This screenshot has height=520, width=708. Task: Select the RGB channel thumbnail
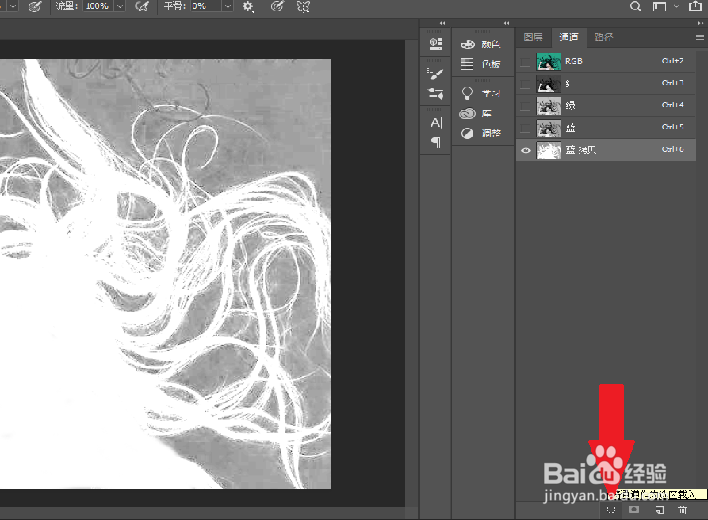[549, 61]
